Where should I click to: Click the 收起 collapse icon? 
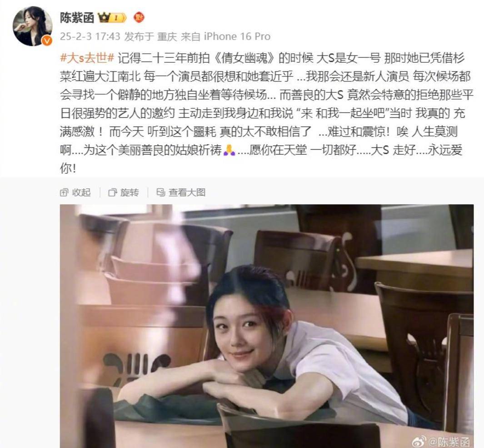pyautogui.click(x=64, y=192)
